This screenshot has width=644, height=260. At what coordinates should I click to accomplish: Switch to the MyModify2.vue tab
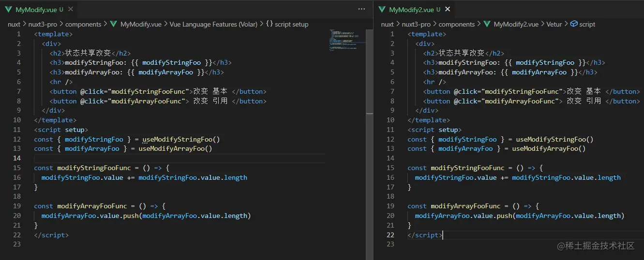pos(415,9)
